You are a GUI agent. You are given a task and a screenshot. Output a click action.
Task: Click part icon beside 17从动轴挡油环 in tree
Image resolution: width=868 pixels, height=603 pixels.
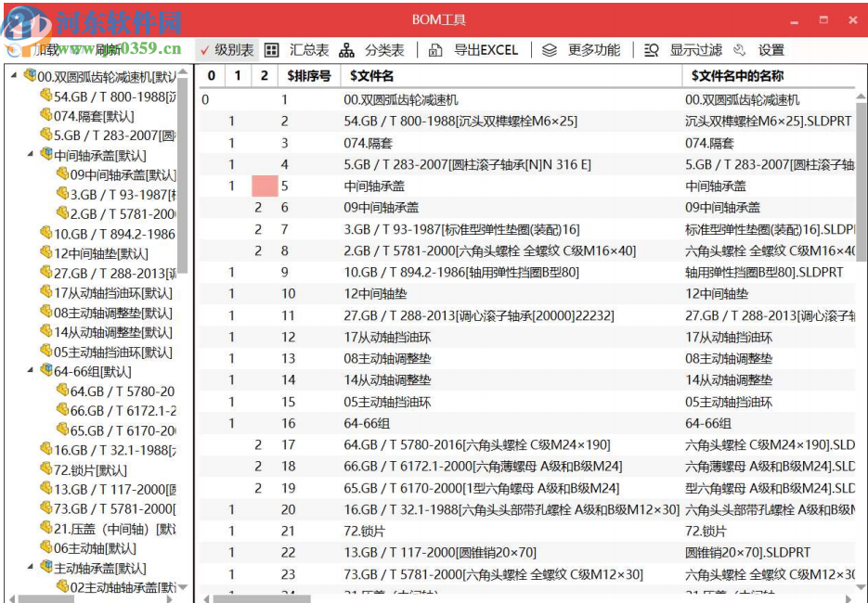(x=46, y=291)
